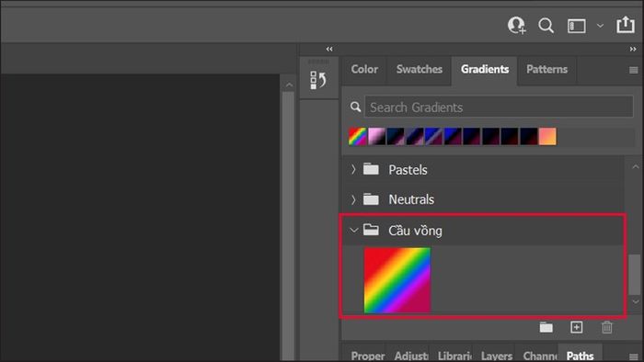The width and height of the screenshot is (644, 362).
Task: Create new gradient group folder icon
Action: coord(546,327)
